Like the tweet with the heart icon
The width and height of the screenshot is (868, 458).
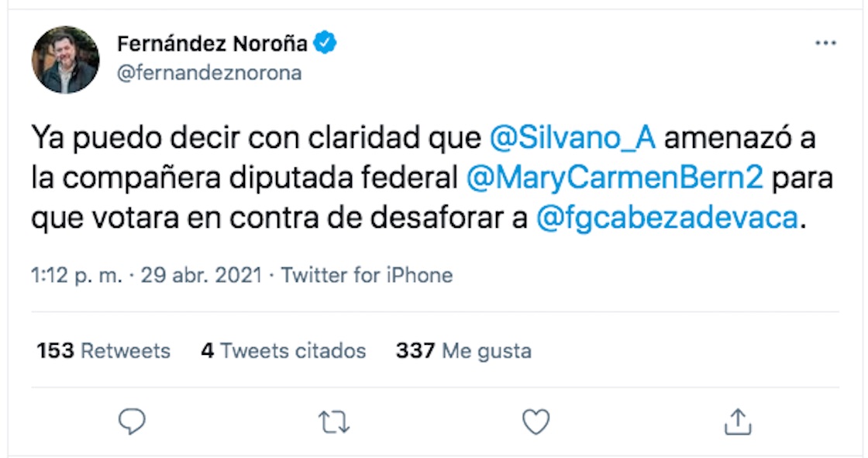[536, 421]
